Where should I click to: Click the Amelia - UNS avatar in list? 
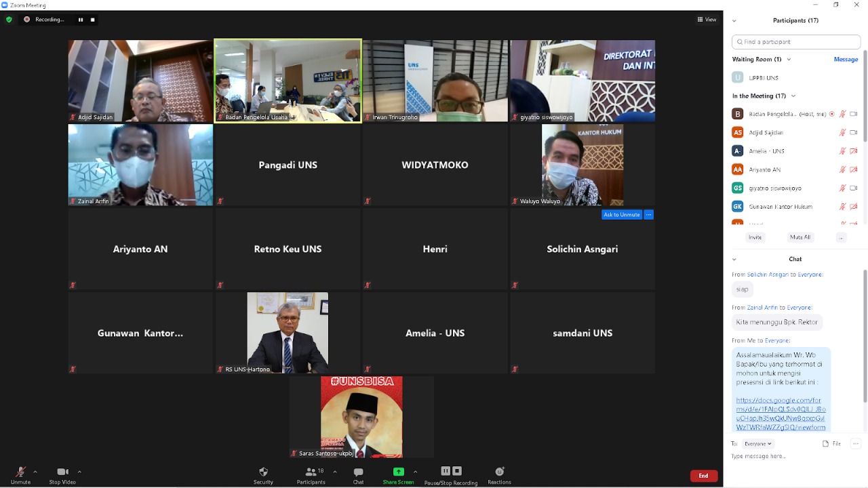(x=738, y=150)
